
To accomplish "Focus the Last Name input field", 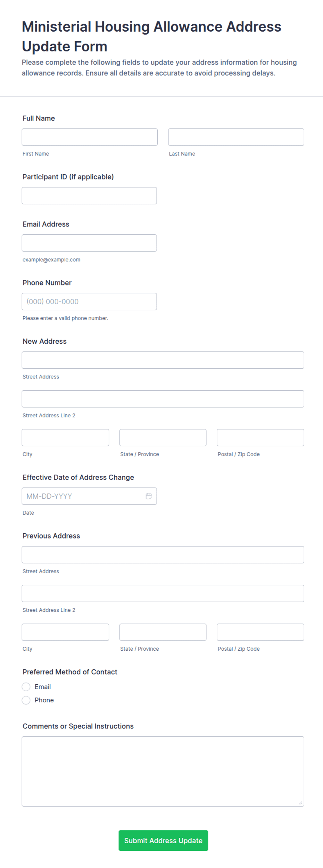I will coord(236,137).
